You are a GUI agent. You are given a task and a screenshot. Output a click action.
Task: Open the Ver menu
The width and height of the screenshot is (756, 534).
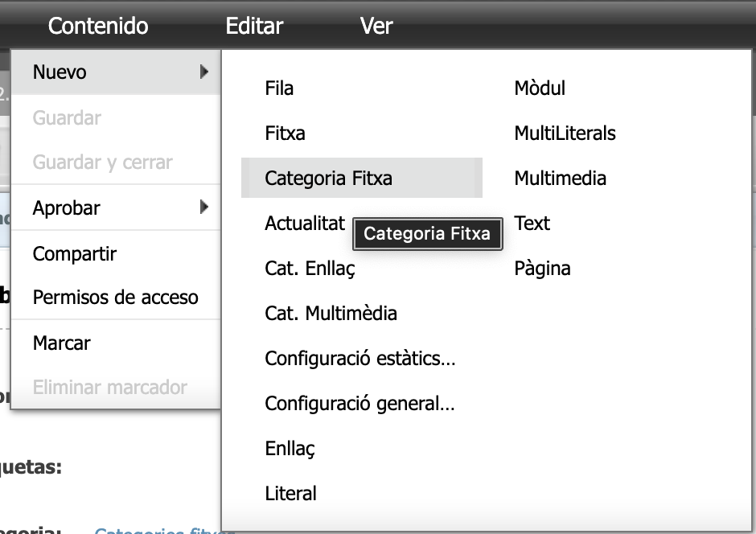(376, 26)
